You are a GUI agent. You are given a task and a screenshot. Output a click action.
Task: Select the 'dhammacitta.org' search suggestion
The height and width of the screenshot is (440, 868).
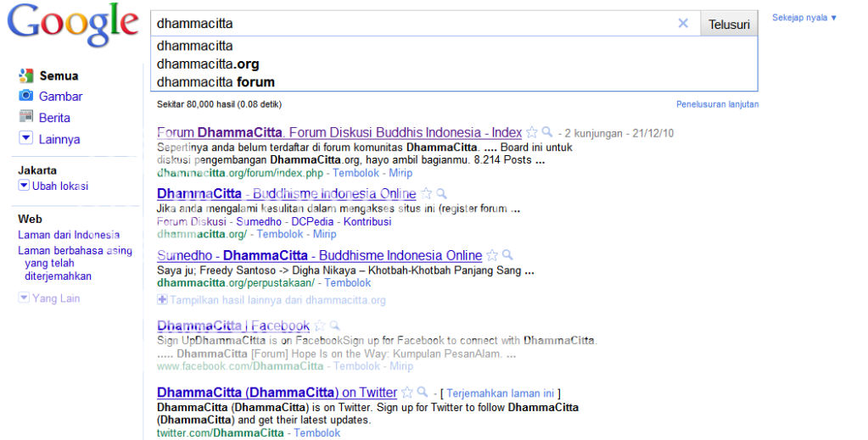pos(208,64)
